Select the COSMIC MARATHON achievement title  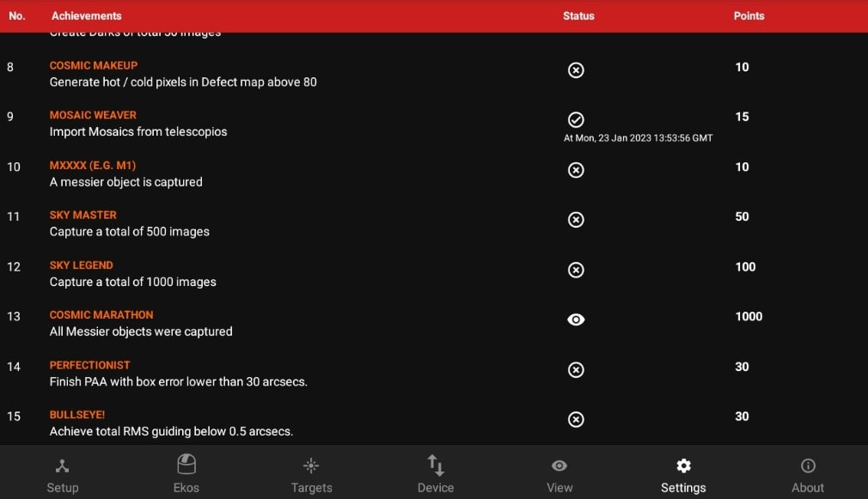pos(101,315)
